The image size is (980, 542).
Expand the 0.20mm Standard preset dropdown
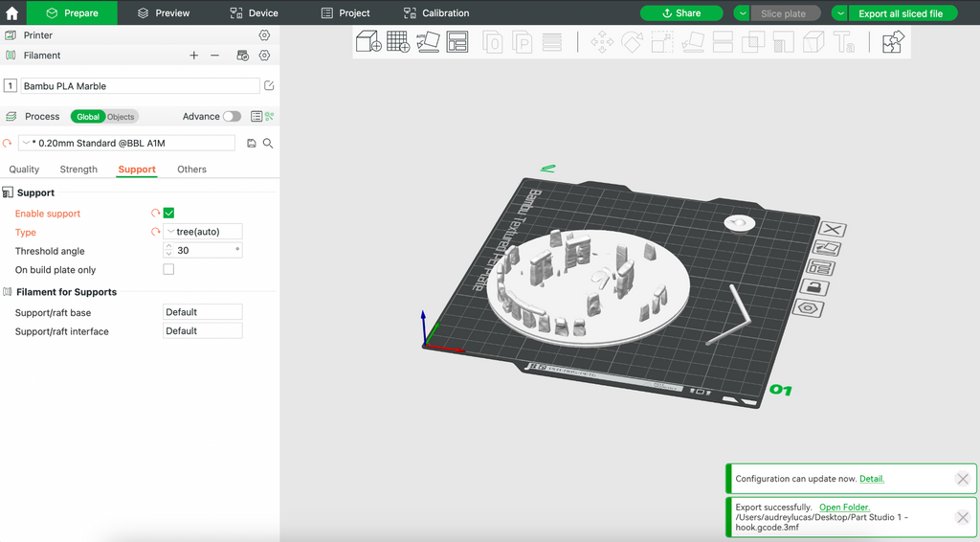[x=127, y=143]
